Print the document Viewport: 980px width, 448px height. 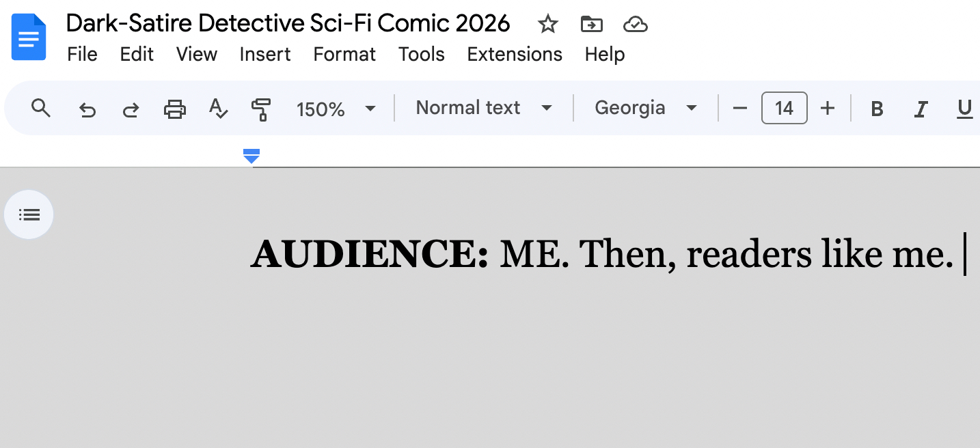tap(175, 109)
